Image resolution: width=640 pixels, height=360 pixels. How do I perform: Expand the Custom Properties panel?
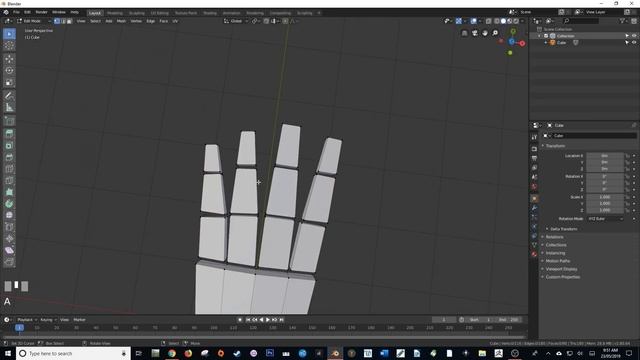pyautogui.click(x=562, y=277)
